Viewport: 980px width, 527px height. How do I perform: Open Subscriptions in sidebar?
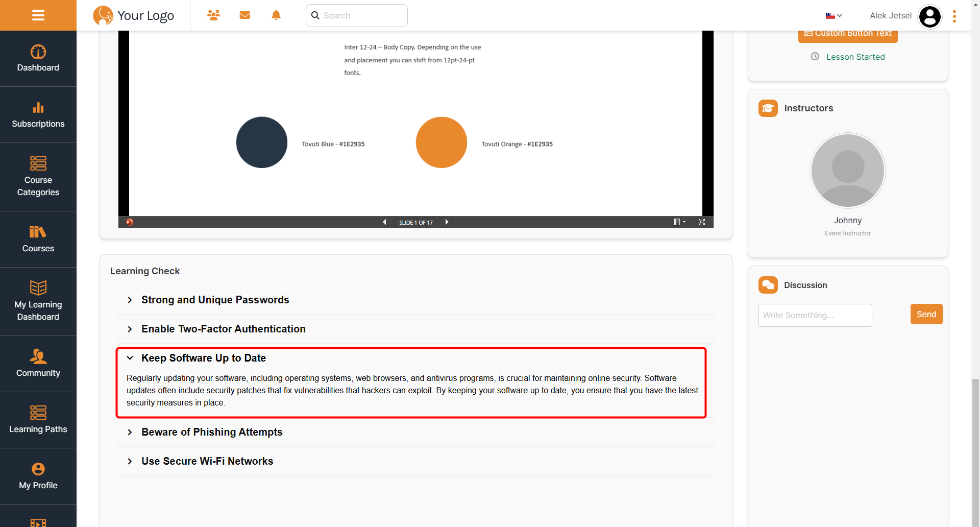coord(38,115)
